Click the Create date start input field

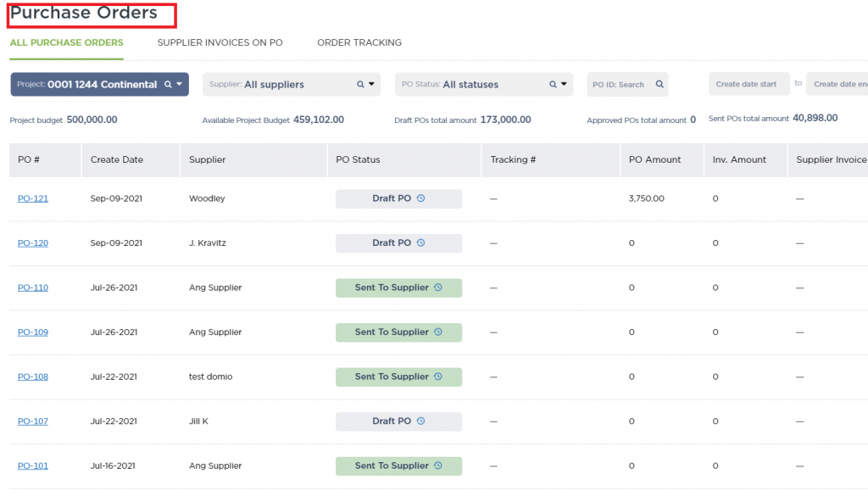click(747, 85)
